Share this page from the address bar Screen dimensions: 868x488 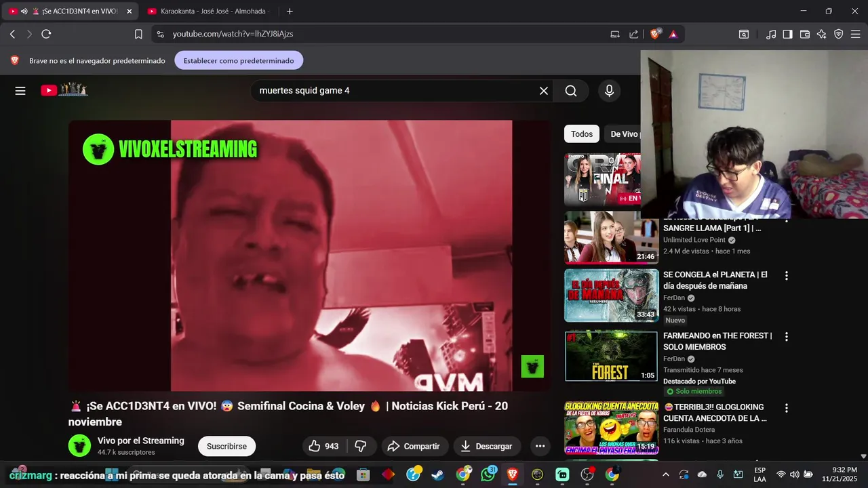[634, 34]
